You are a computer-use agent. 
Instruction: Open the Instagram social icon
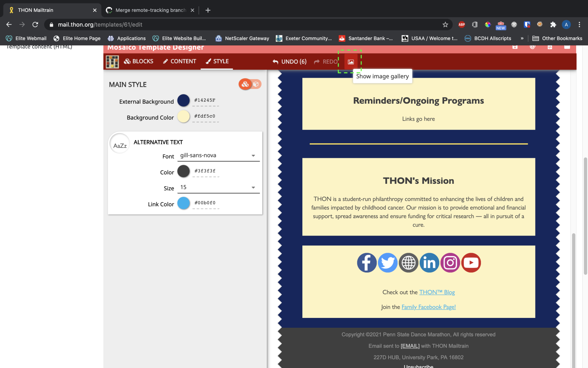coord(450,263)
